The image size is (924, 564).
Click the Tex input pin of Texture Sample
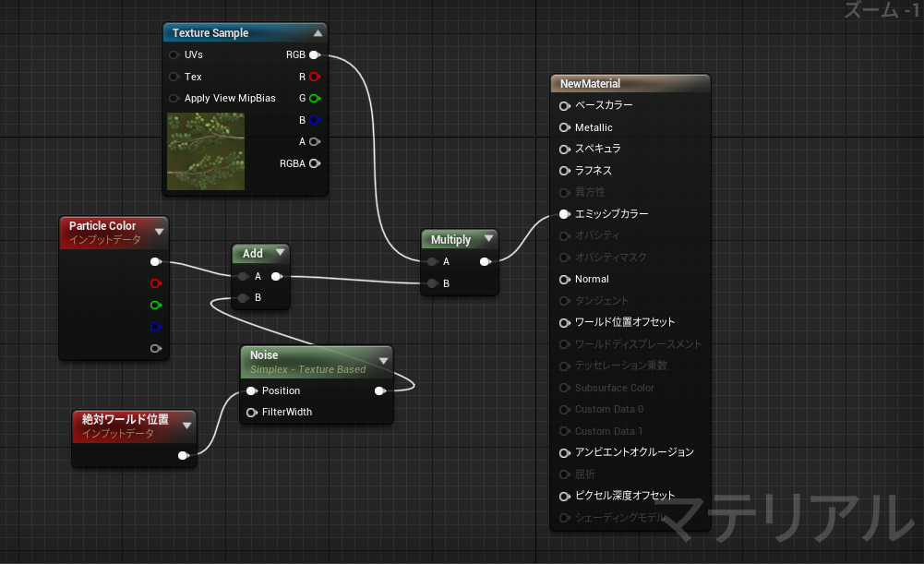174,77
